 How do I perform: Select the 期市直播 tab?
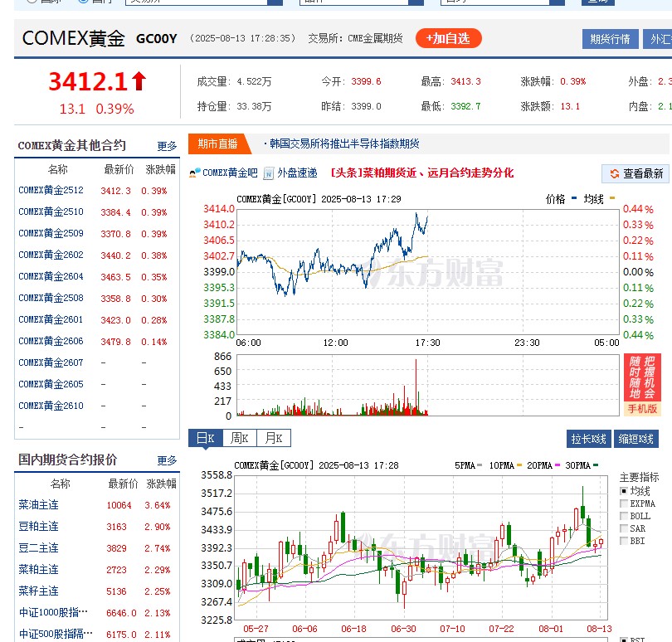219,143
